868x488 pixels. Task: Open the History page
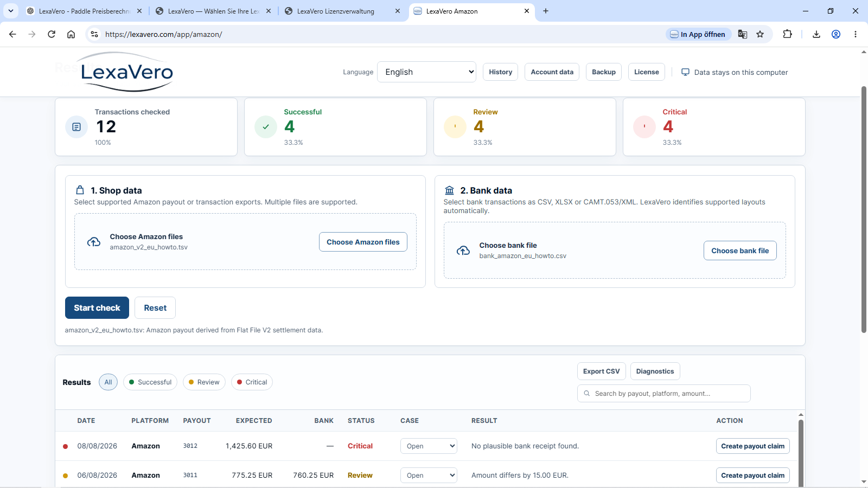[x=500, y=72]
